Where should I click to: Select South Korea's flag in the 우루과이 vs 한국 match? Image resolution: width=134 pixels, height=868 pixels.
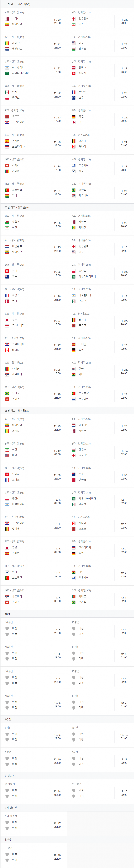pyautogui.click(x=74, y=171)
